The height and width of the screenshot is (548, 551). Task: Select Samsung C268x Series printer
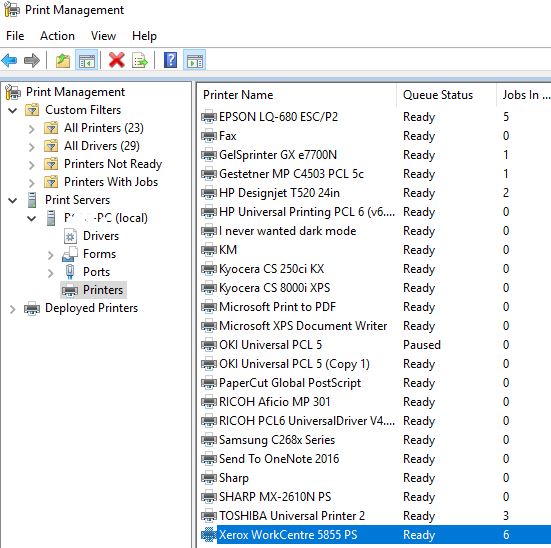click(277, 440)
